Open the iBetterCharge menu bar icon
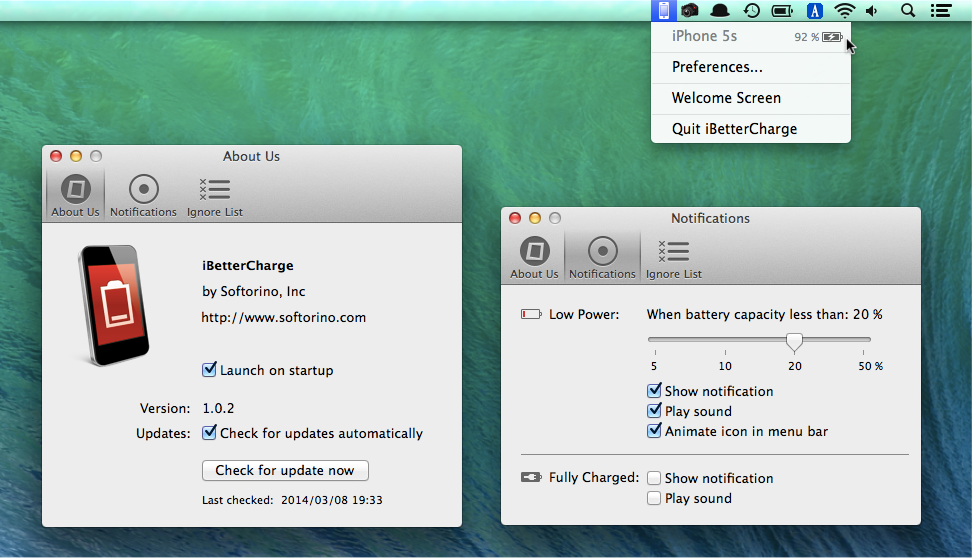 pos(663,11)
